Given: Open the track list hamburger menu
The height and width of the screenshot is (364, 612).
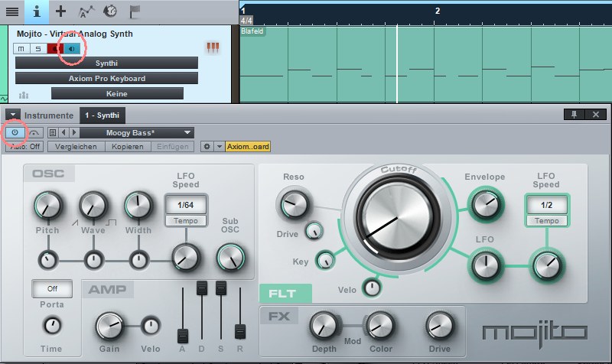Looking at the screenshot, I should (x=11, y=11).
